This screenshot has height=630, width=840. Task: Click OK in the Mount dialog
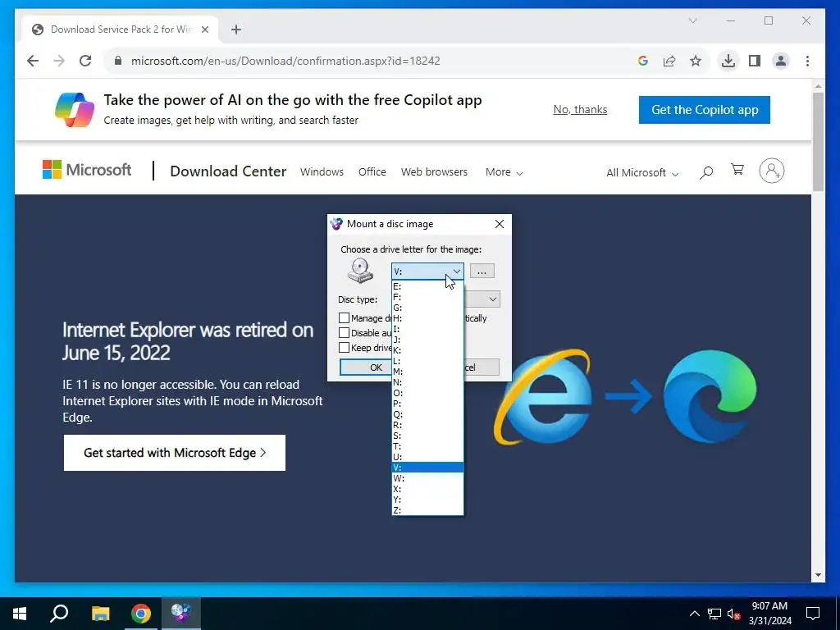tap(367, 367)
